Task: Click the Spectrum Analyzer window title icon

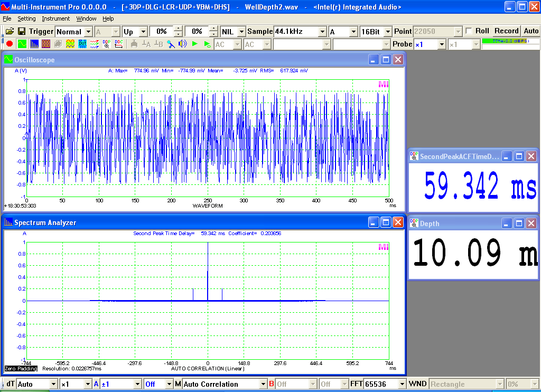Action: tap(8, 222)
